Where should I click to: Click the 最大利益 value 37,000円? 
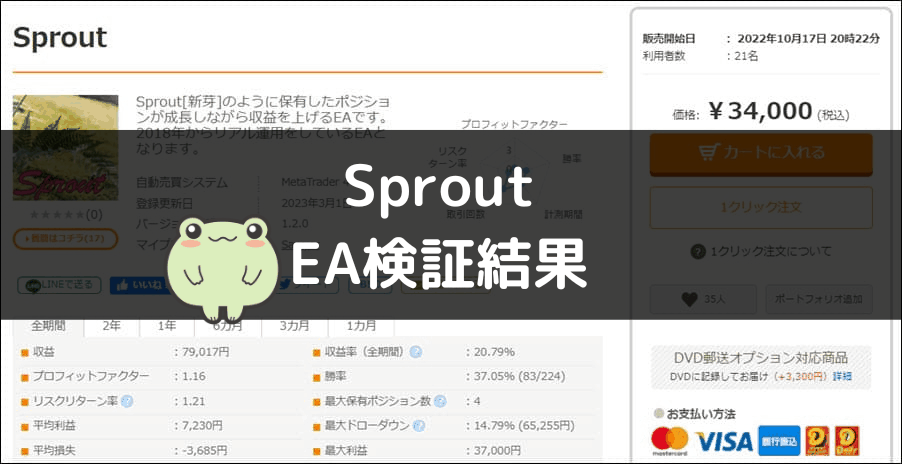(497, 451)
